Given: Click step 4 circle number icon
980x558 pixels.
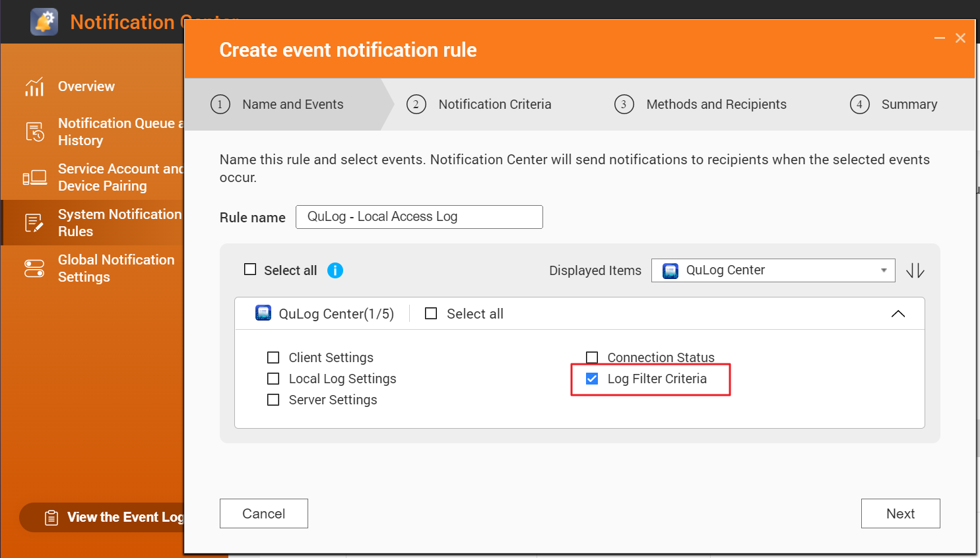Looking at the screenshot, I should (x=860, y=104).
